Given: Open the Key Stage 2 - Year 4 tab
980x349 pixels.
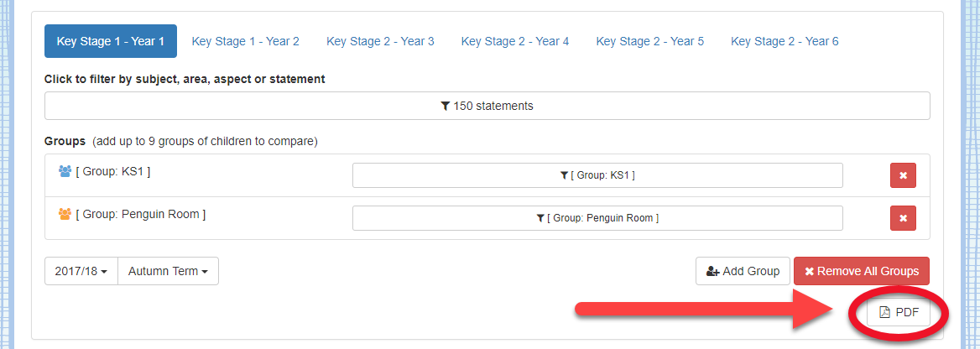Looking at the screenshot, I should pyautogui.click(x=515, y=41).
